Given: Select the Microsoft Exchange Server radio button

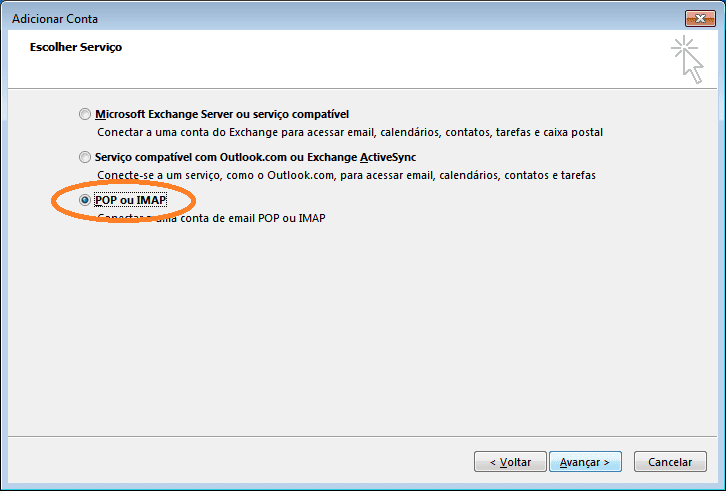Looking at the screenshot, I should coord(85,114).
